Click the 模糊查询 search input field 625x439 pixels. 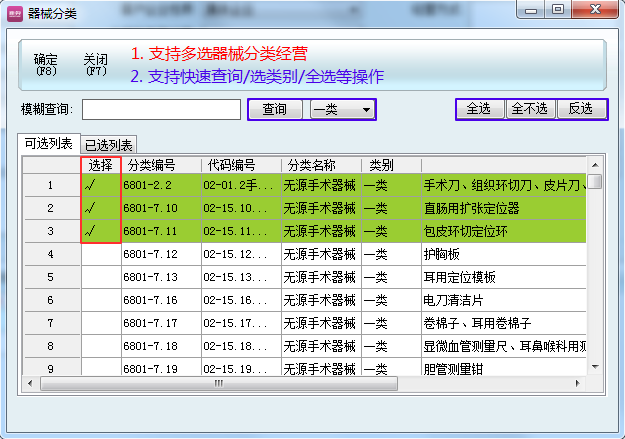pos(161,109)
